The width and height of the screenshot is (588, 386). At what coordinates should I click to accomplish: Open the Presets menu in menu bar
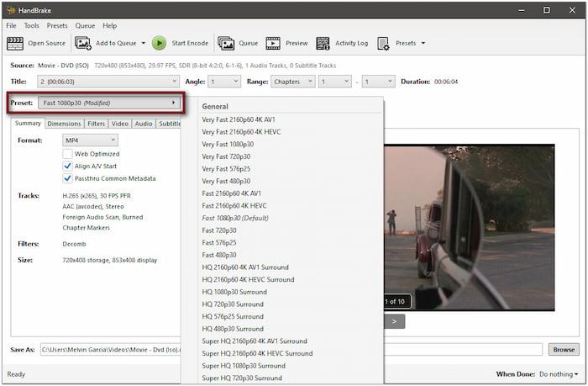pyautogui.click(x=57, y=25)
